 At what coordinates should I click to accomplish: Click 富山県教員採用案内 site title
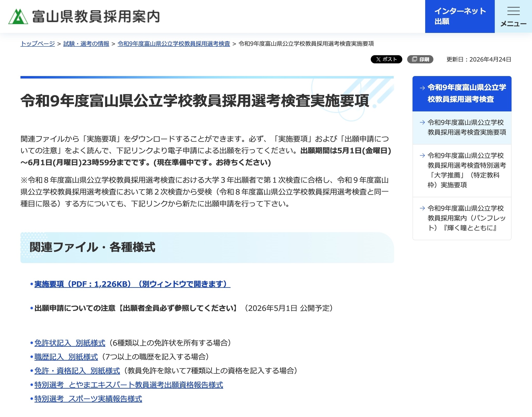click(x=96, y=17)
